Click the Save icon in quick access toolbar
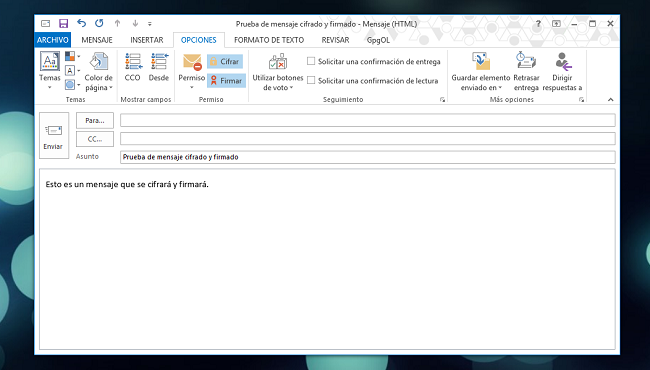This screenshot has width=650, height=370. (63, 24)
